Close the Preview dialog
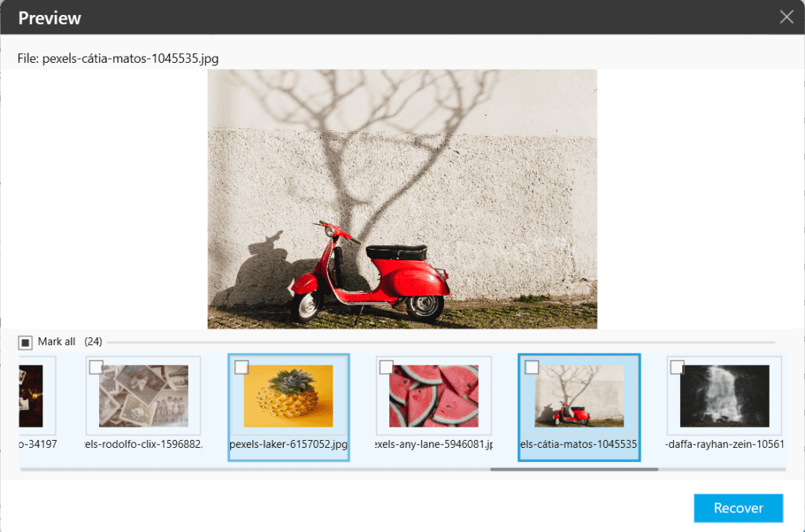Image resolution: width=805 pixels, height=532 pixels. (x=786, y=17)
